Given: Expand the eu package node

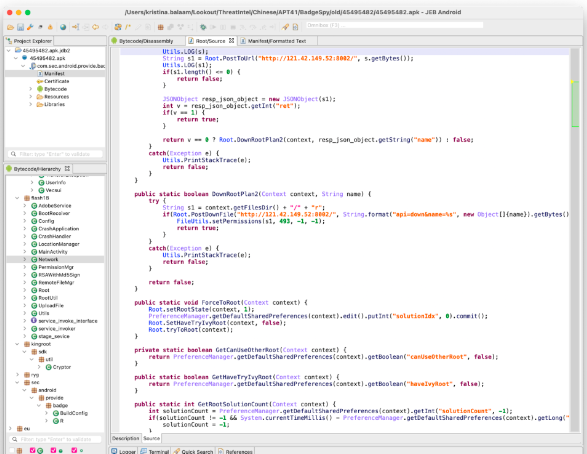Looking at the screenshot, I should click(10, 429).
